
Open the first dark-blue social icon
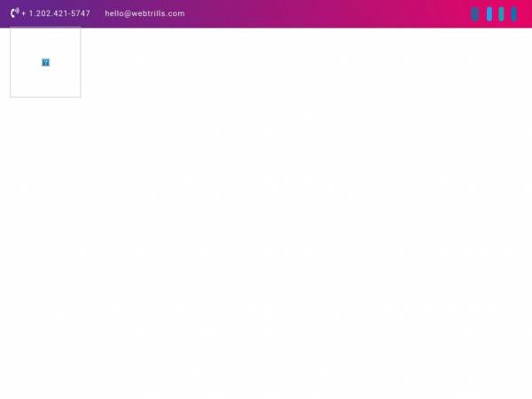(475, 14)
